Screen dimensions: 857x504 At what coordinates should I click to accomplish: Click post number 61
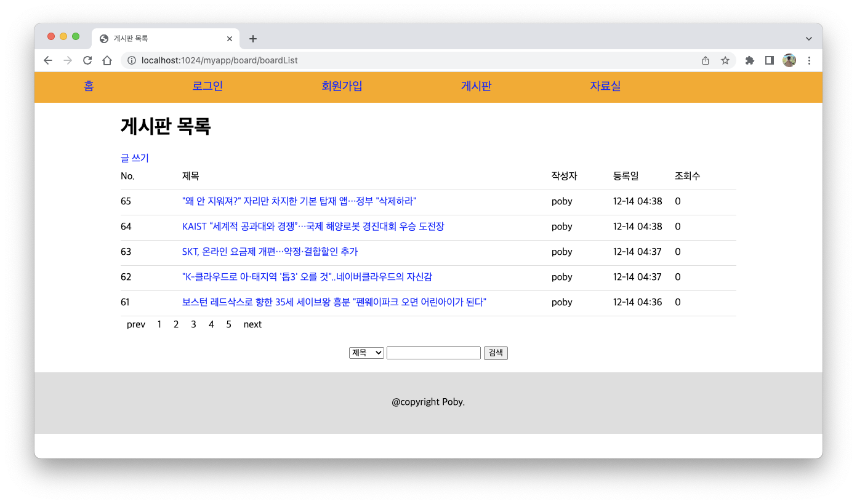tap(125, 302)
